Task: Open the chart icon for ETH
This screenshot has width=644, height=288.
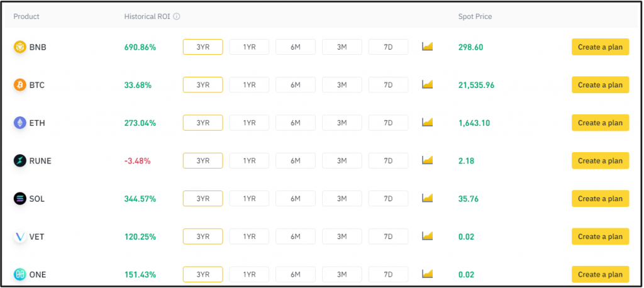Action: click(428, 123)
